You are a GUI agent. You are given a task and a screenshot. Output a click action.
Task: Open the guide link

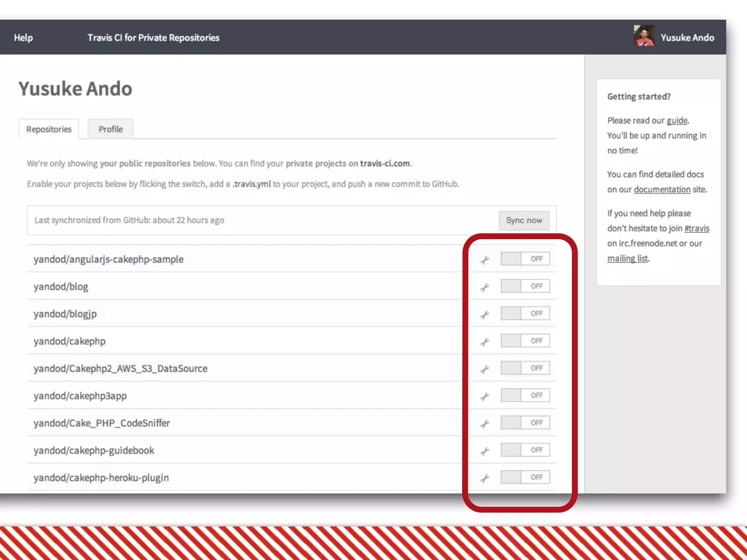pyautogui.click(x=677, y=120)
